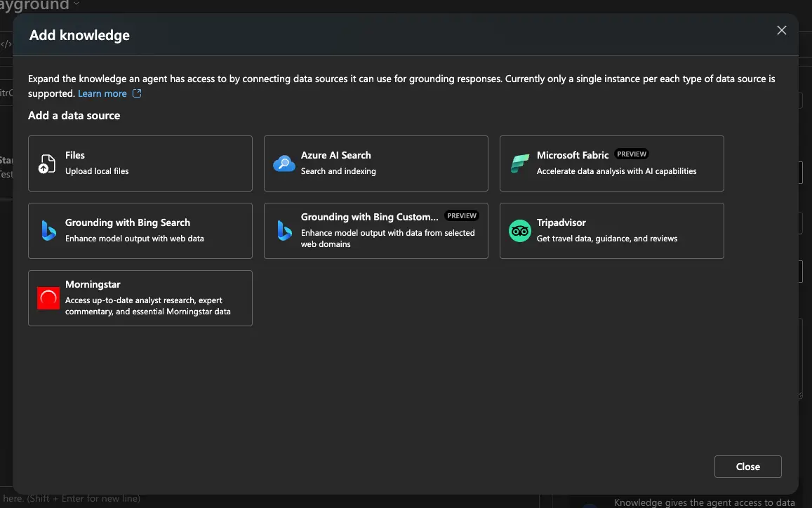Click 'Upload local files' description
The height and width of the screenshot is (508, 812).
click(97, 171)
